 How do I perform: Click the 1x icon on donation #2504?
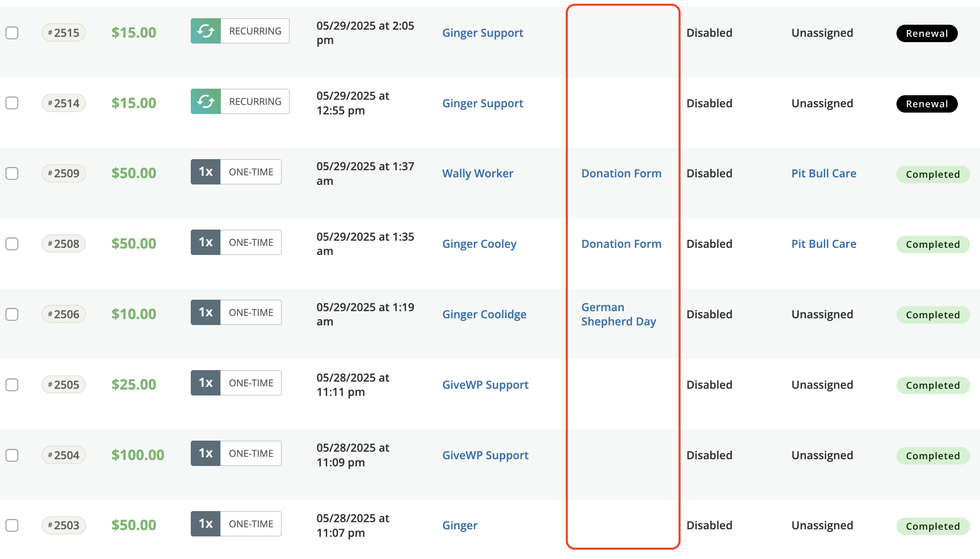[206, 453]
